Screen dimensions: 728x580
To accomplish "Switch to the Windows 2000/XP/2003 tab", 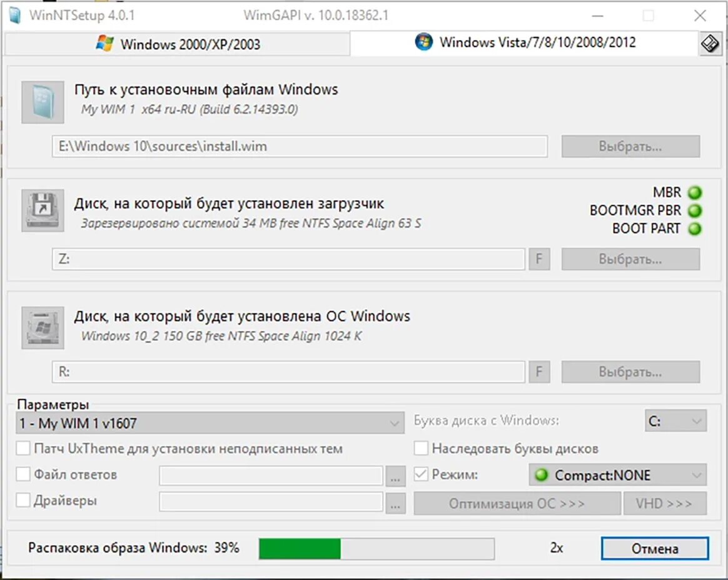I will (x=178, y=44).
